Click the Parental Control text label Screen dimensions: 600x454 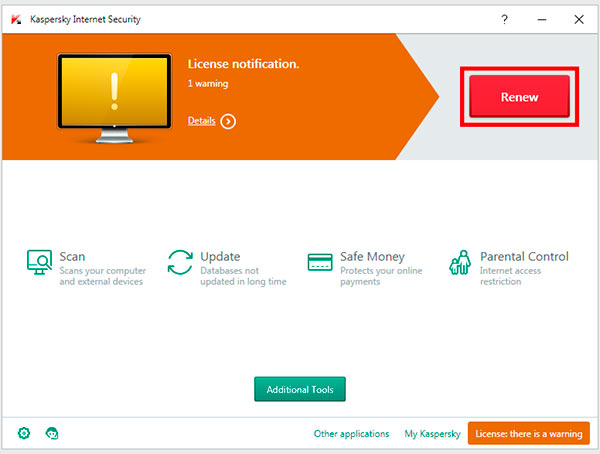coord(524,257)
